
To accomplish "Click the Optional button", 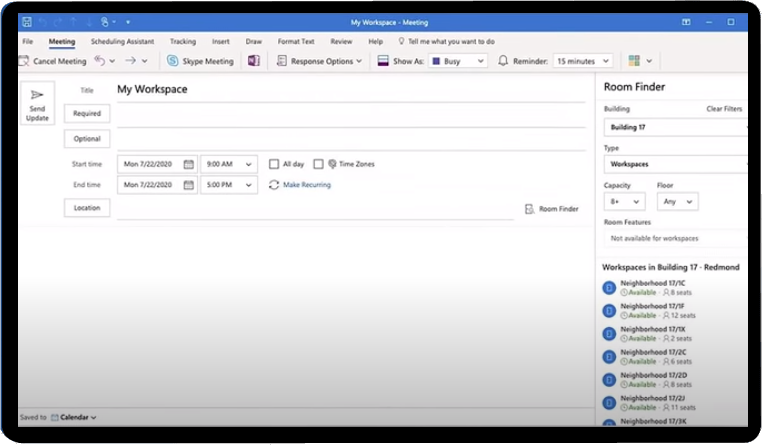I will 87,139.
